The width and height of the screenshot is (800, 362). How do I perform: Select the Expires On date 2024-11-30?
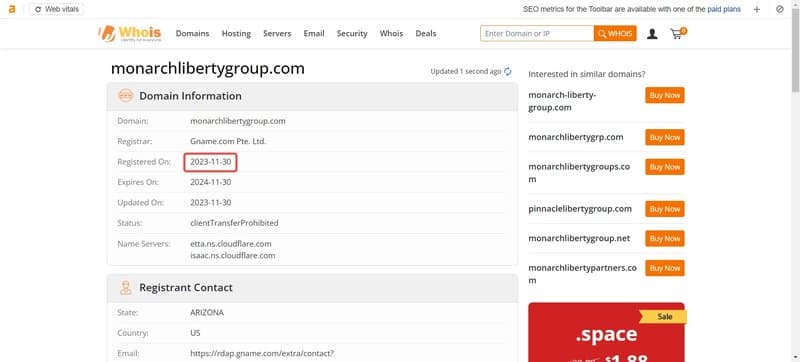(x=211, y=182)
